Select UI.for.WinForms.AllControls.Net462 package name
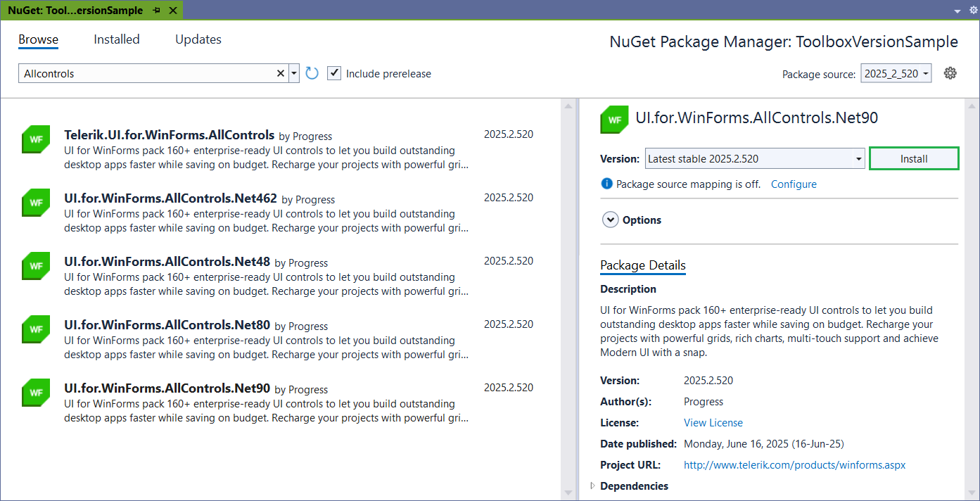This screenshot has width=980, height=501. coord(170,198)
